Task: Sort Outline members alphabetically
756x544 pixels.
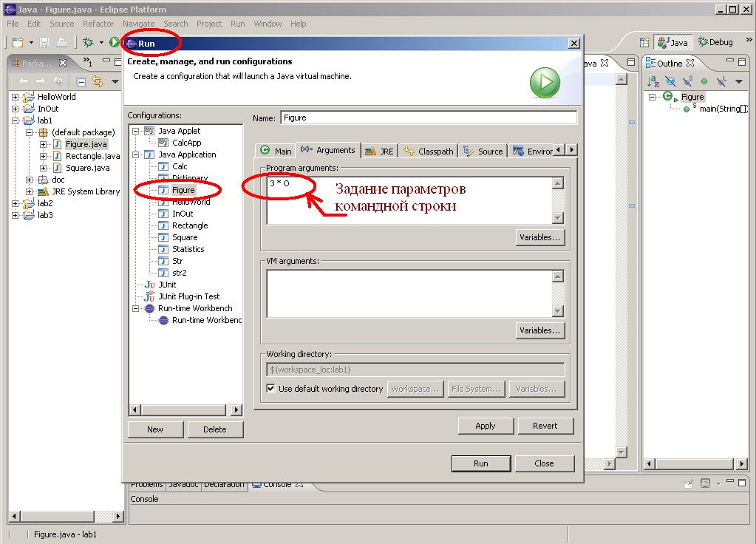Action: [x=653, y=81]
